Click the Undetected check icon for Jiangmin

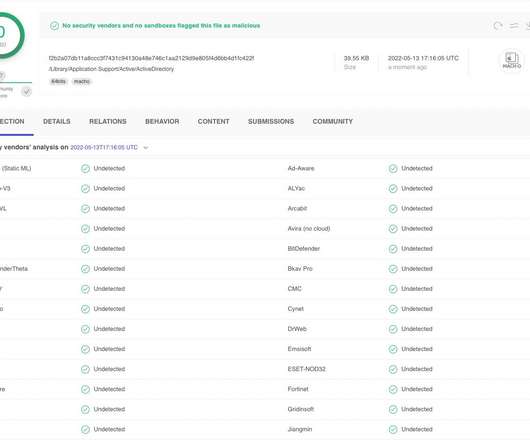393,429
